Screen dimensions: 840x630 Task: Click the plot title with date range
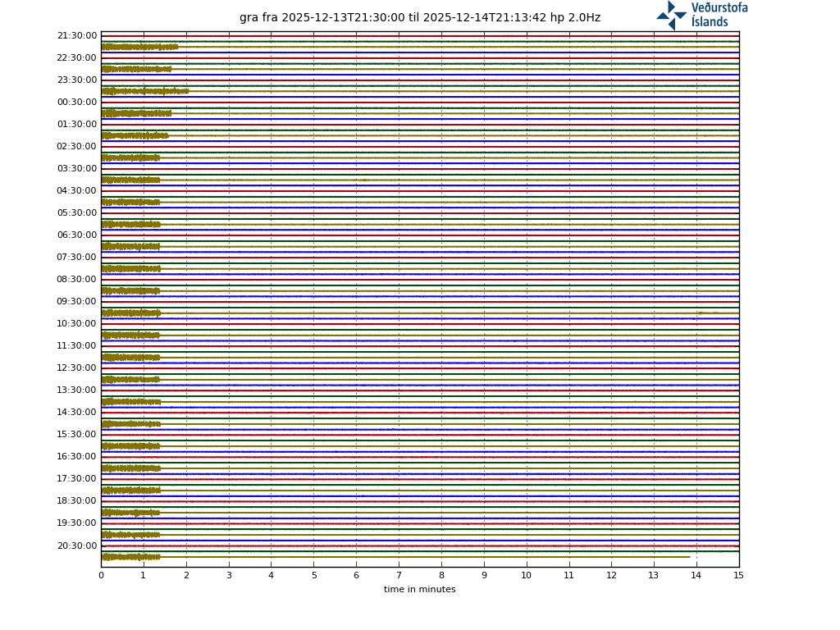coord(419,18)
